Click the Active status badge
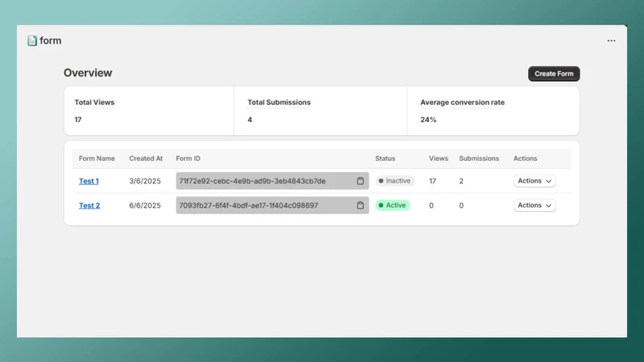This screenshot has width=644, height=362. point(392,205)
